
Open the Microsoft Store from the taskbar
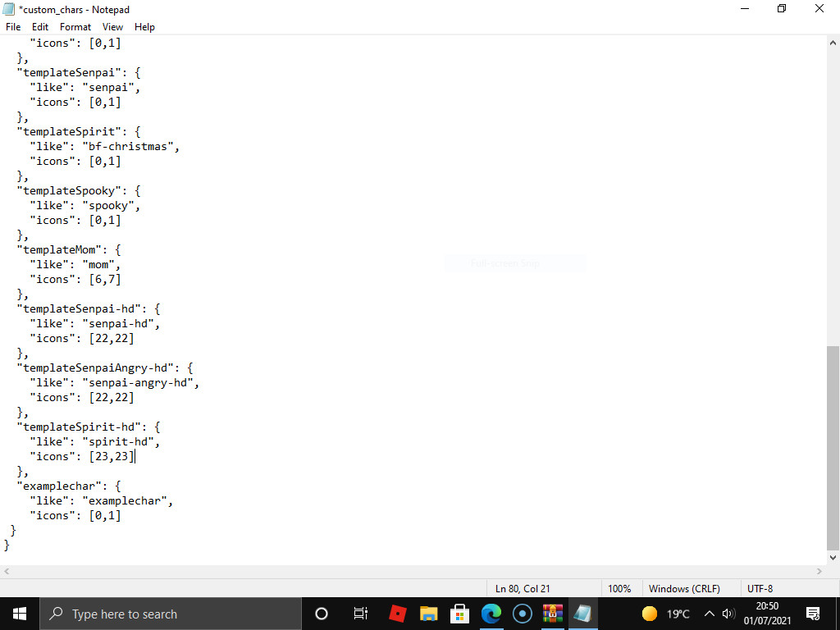click(459, 614)
